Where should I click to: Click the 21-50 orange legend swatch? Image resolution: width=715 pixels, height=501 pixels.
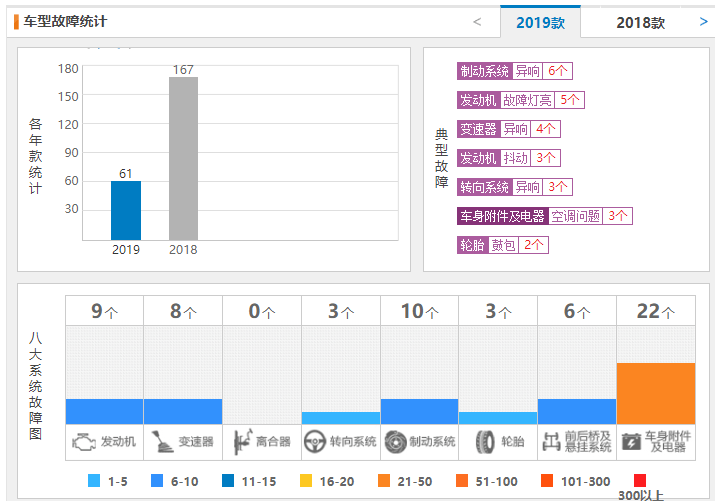(x=384, y=480)
